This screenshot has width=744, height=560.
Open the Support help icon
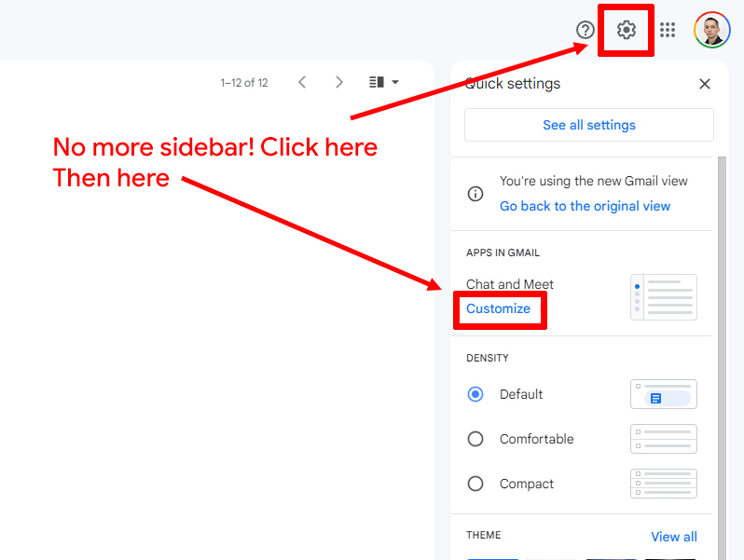click(586, 30)
